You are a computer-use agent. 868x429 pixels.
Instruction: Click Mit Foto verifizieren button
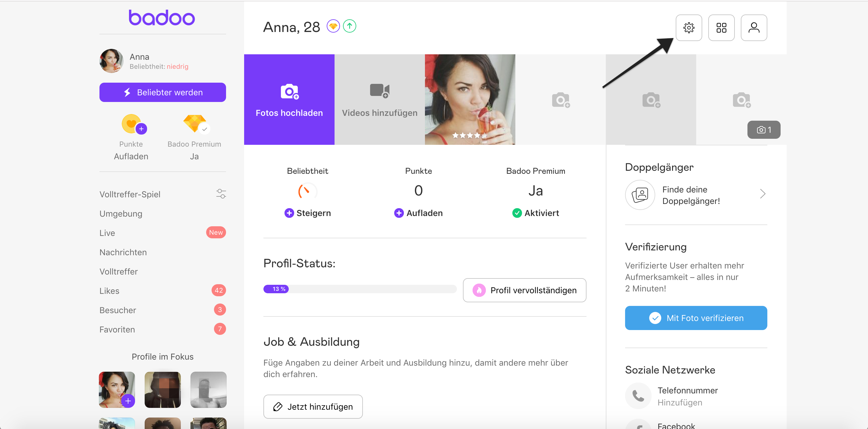(696, 318)
